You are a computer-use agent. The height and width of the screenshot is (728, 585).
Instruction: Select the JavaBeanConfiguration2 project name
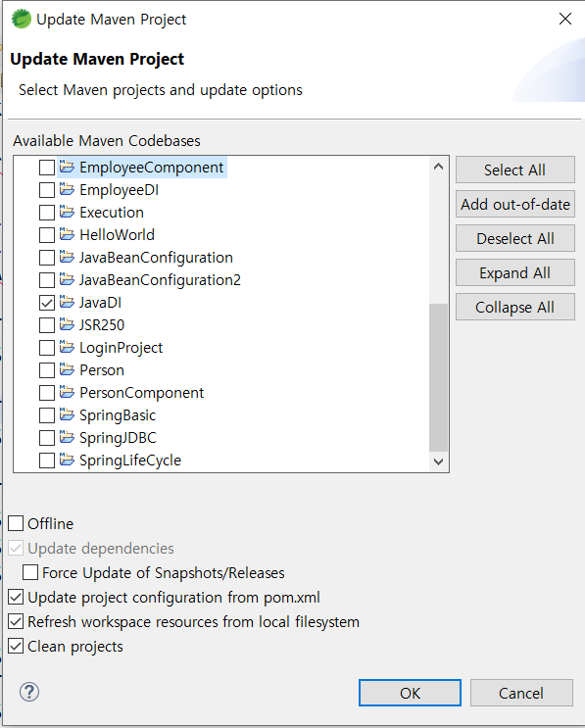click(160, 280)
